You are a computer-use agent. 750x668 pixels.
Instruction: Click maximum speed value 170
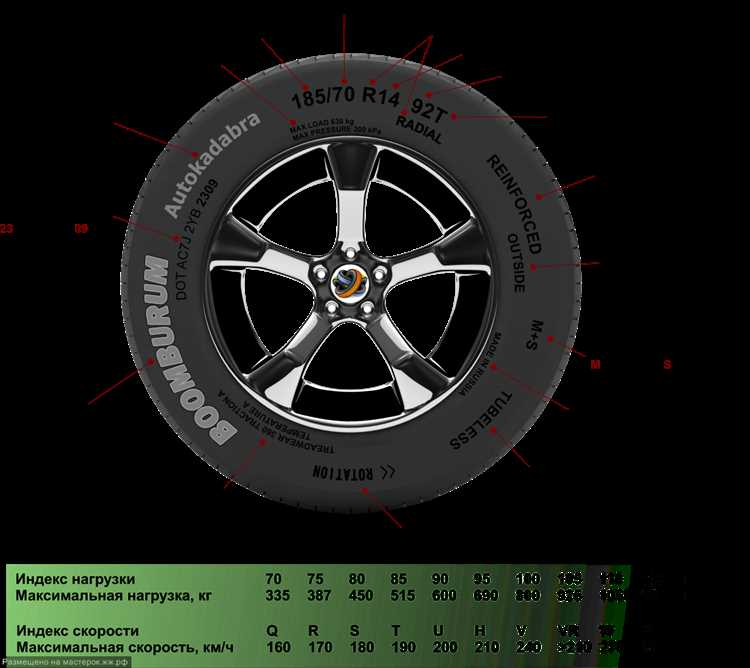point(320,647)
